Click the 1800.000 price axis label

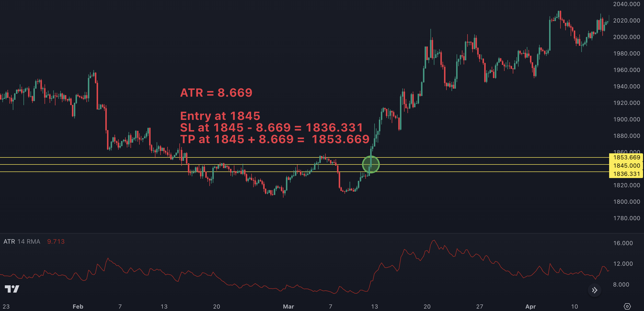pyautogui.click(x=626, y=202)
